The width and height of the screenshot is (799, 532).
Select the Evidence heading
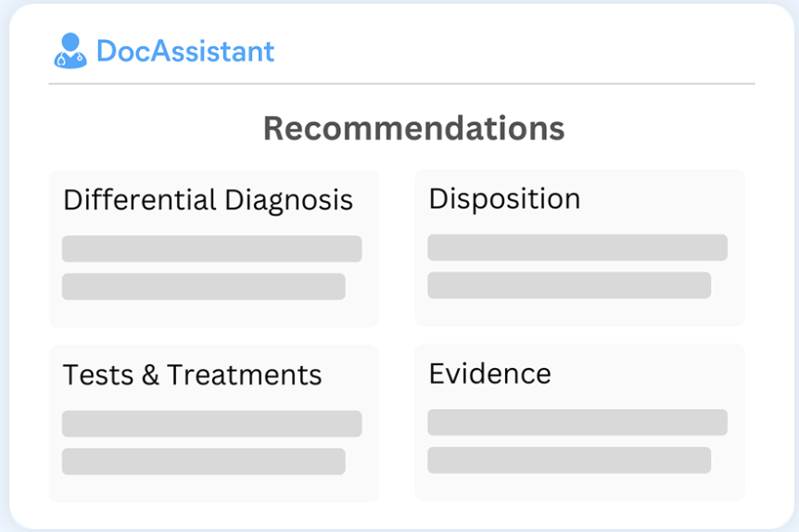click(489, 374)
